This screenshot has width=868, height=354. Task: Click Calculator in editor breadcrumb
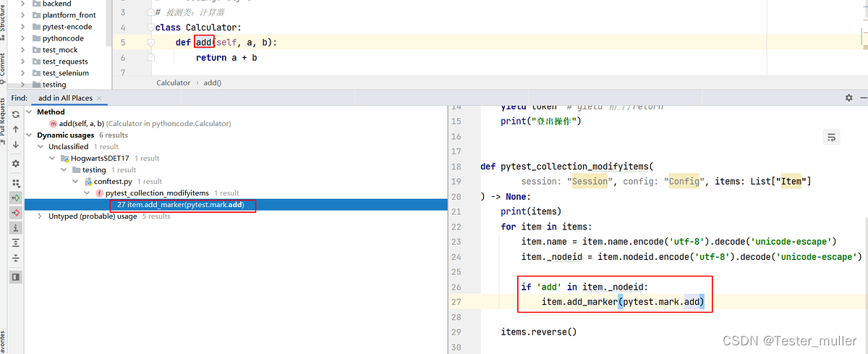point(174,83)
